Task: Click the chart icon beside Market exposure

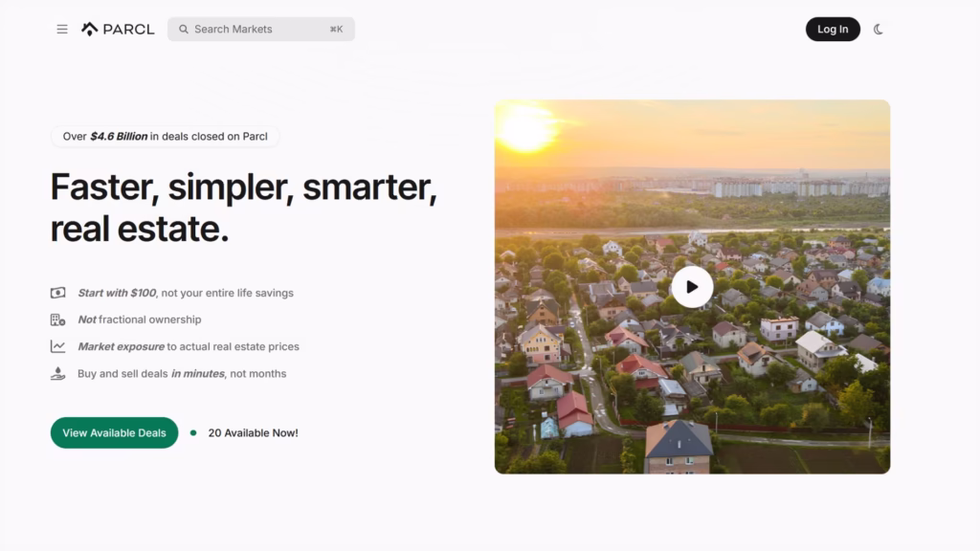Action: pyautogui.click(x=58, y=347)
